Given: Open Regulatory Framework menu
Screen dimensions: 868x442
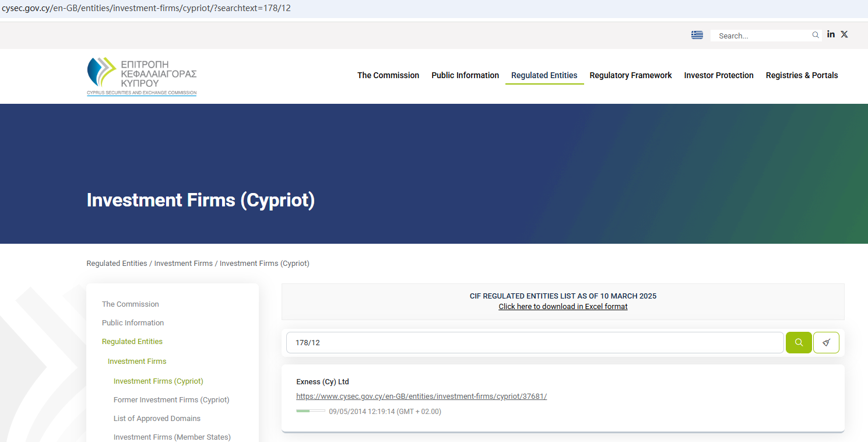Looking at the screenshot, I should pyautogui.click(x=630, y=75).
